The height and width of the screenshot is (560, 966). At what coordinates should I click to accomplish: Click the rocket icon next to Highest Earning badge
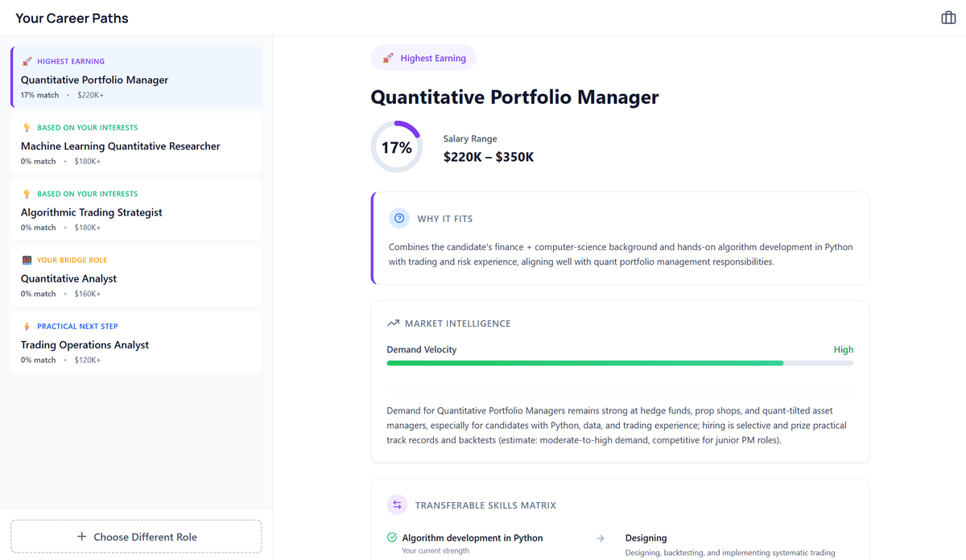click(x=29, y=61)
